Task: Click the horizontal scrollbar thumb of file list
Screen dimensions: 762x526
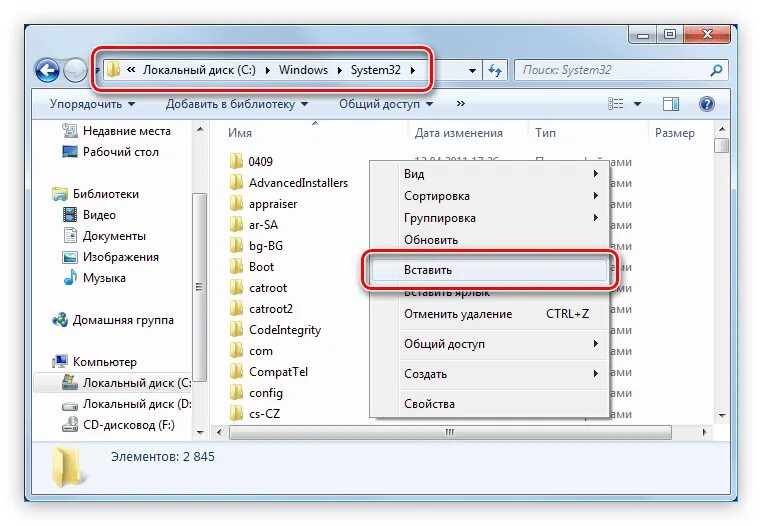Action: click(x=450, y=432)
